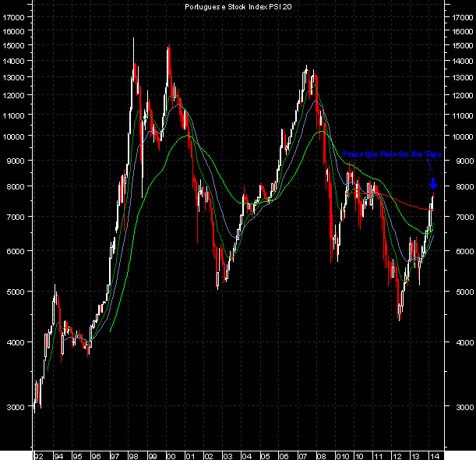476x460 pixels.
Task: Select the "03" year label on the time axis
Action: 227,456
